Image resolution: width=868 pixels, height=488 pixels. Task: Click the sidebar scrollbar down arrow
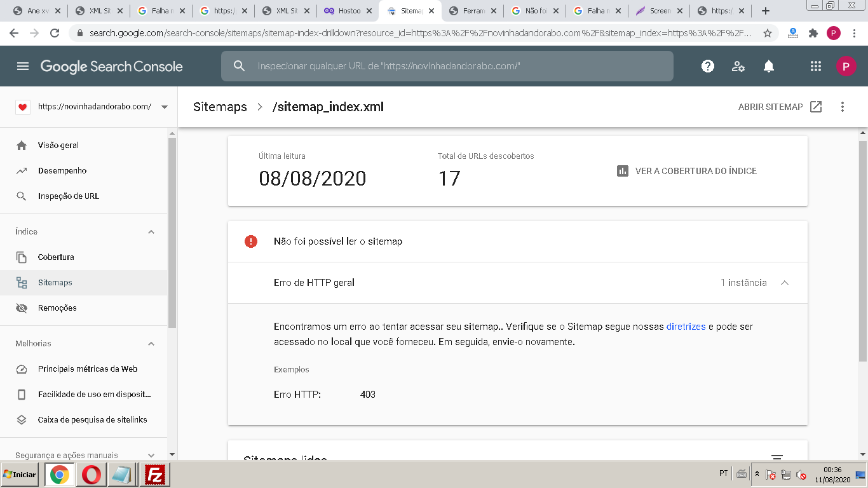point(172,454)
